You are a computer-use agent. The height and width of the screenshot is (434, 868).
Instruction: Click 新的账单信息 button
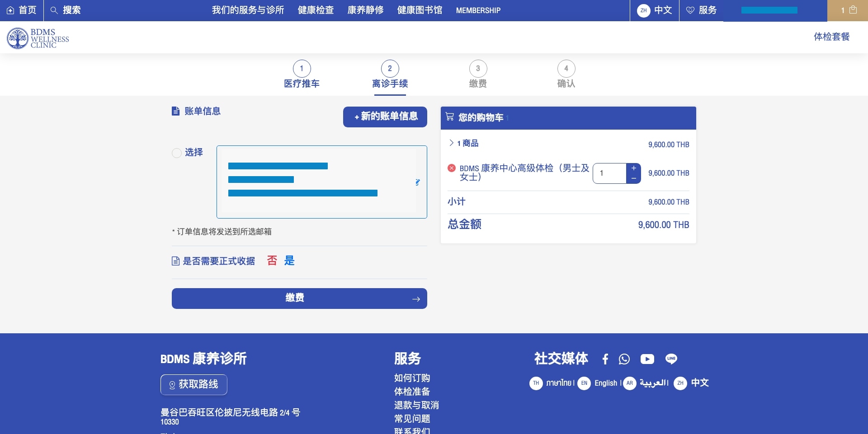click(x=385, y=117)
